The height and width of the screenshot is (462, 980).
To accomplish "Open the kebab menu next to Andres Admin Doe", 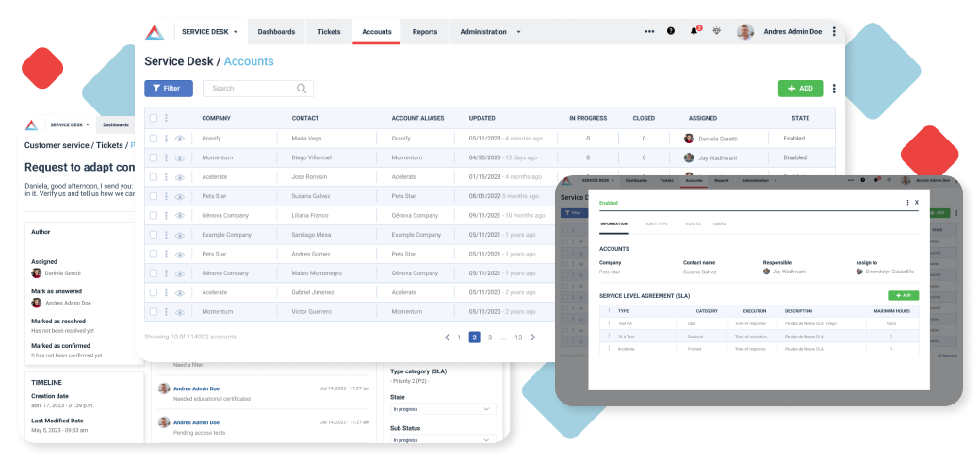I will (834, 31).
